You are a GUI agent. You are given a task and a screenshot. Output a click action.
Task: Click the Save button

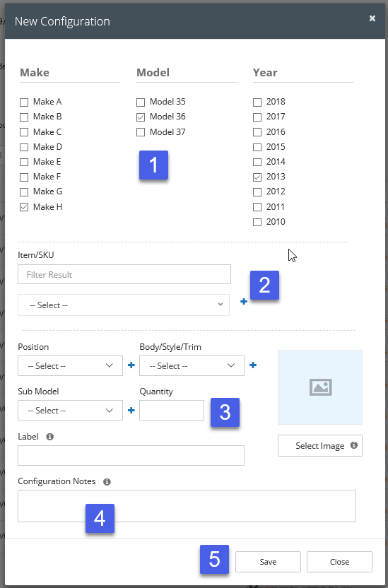[x=268, y=562]
